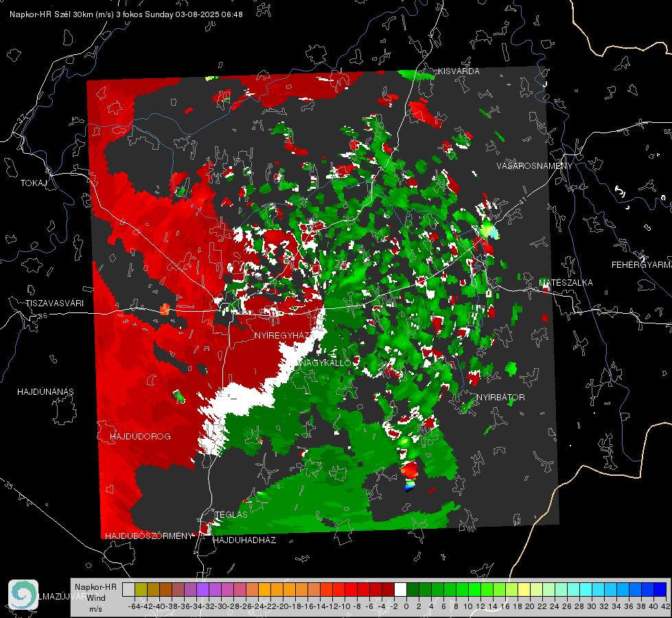672x618 pixels.
Task: Pick the deep blue swatch between 40 and 42
Action: 660,589
